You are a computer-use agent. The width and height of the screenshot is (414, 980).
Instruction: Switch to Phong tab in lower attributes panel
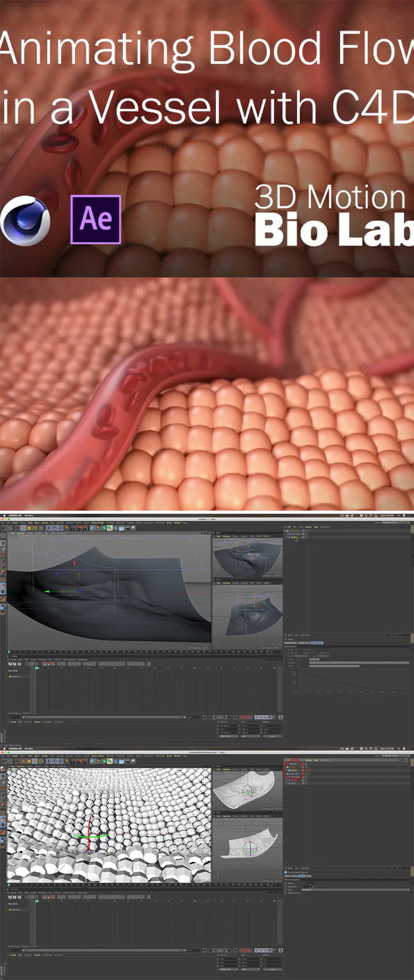pyautogui.click(x=308, y=876)
